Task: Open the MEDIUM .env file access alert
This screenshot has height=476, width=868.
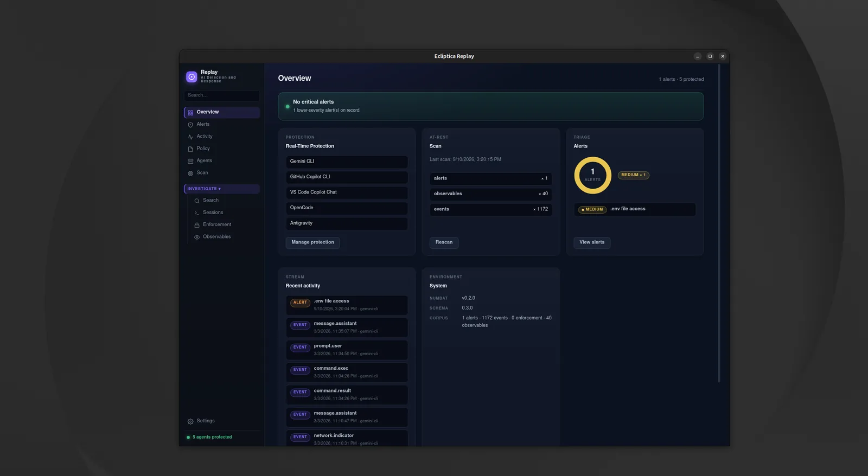Action: point(635,209)
